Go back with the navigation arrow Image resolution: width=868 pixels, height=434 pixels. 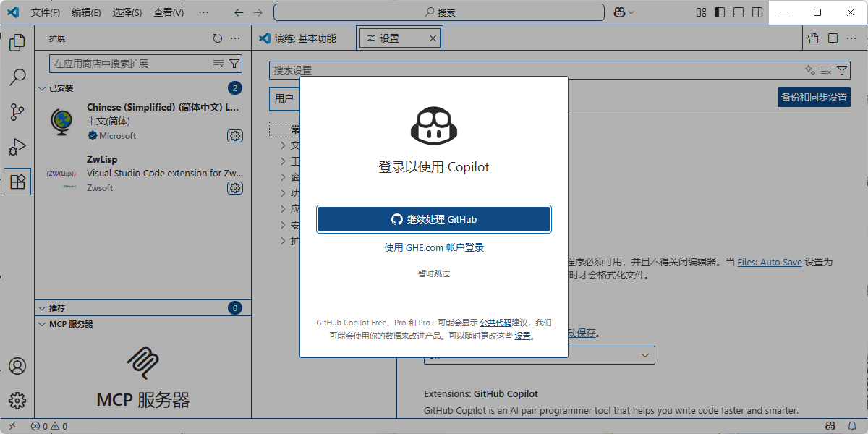(x=239, y=12)
